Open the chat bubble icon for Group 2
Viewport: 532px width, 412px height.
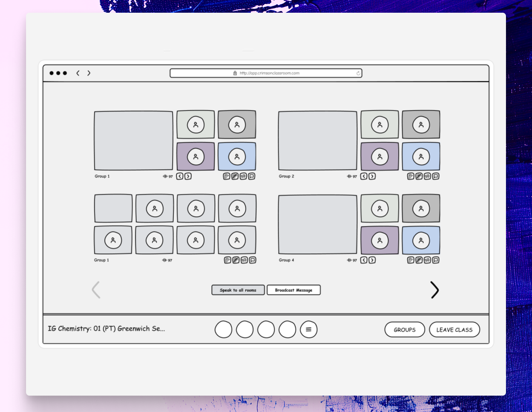(436, 176)
